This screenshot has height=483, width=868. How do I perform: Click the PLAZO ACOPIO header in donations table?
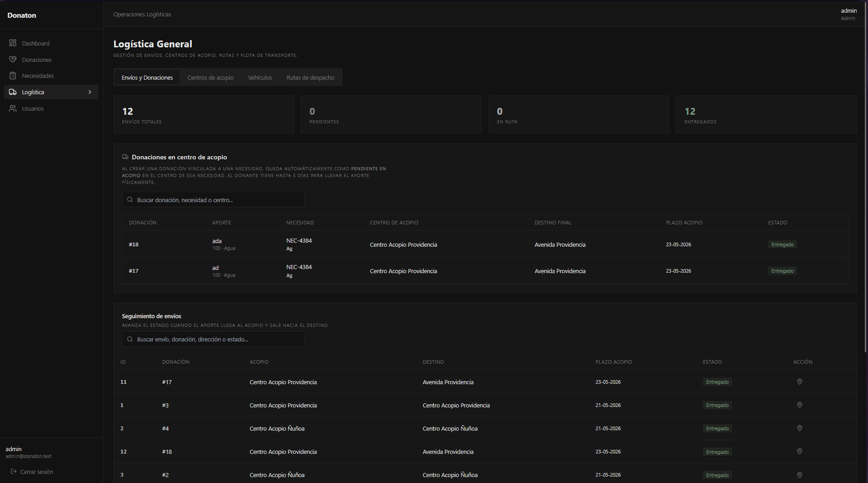click(x=684, y=223)
